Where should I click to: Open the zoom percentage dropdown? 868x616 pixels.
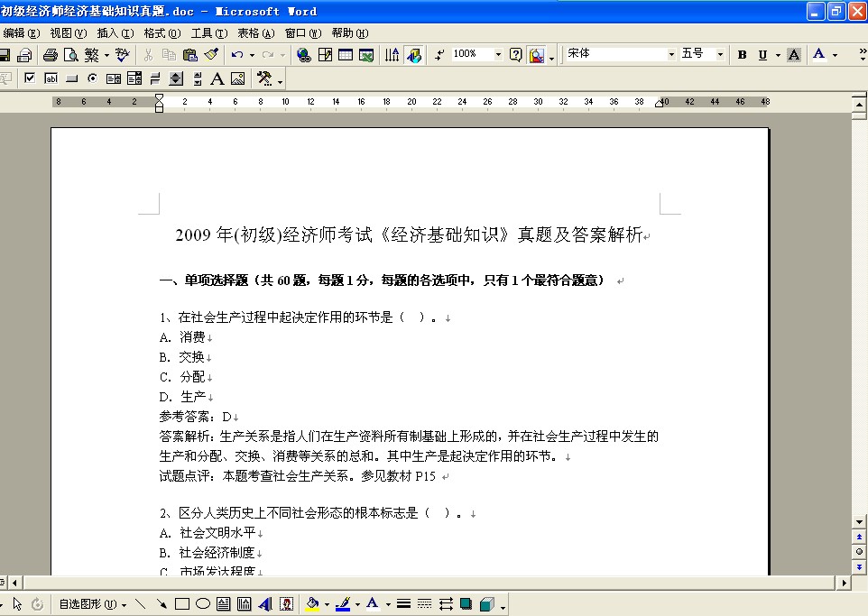pos(498,55)
